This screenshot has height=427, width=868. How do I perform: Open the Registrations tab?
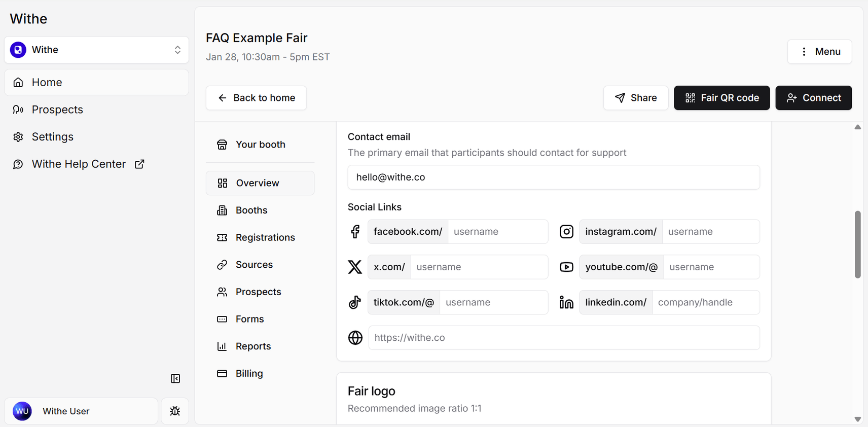260,237
